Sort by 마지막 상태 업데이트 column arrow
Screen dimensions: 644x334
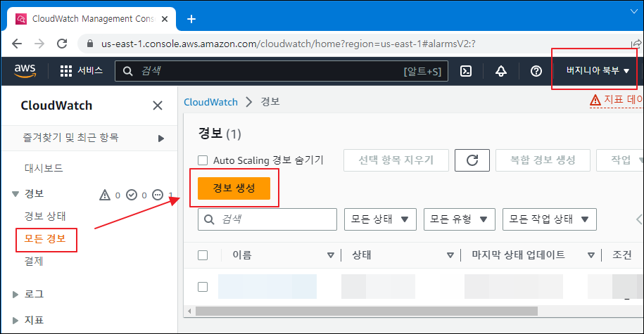click(x=591, y=255)
